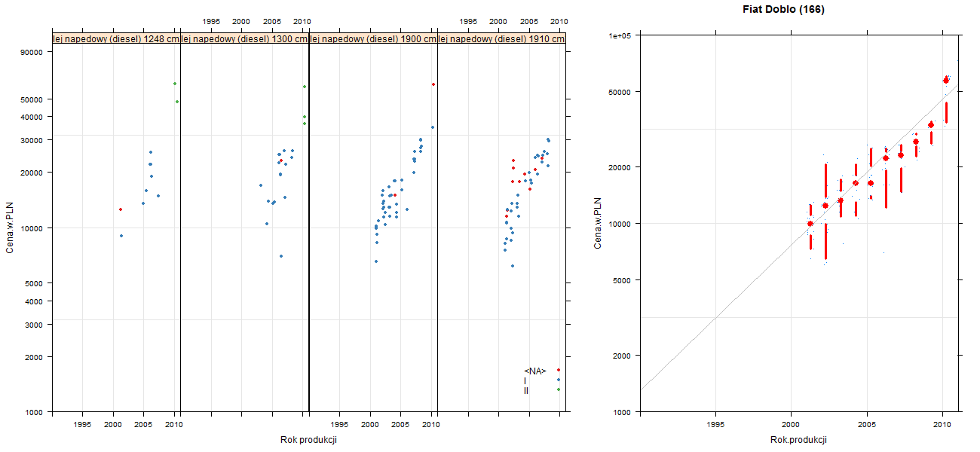Select the diesel 1900 cm panel strip label

(x=373, y=39)
